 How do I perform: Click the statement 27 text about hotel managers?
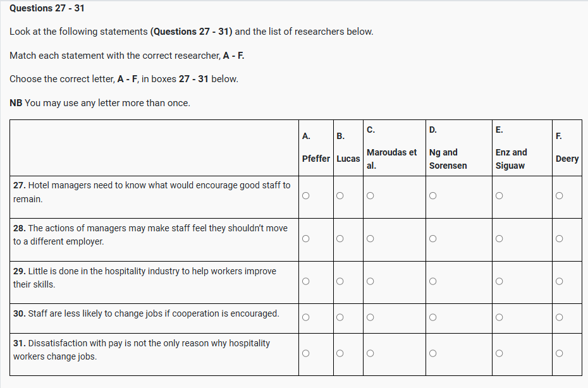[152, 192]
